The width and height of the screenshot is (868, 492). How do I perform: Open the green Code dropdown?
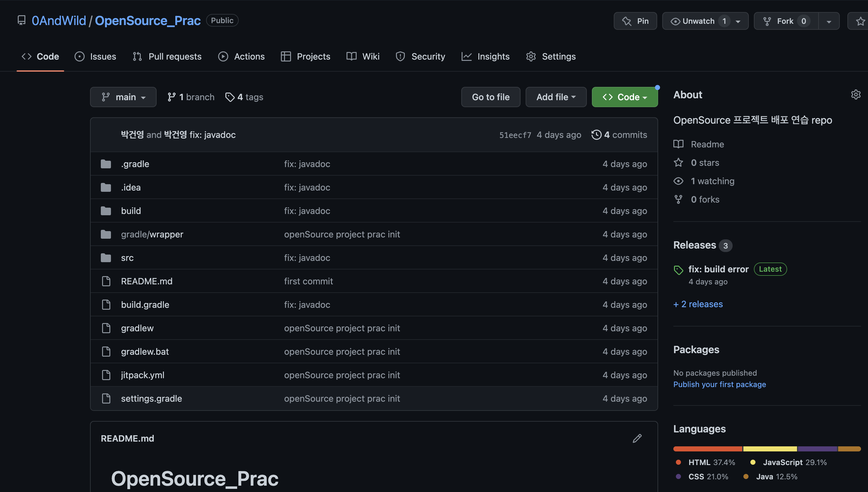[625, 97]
